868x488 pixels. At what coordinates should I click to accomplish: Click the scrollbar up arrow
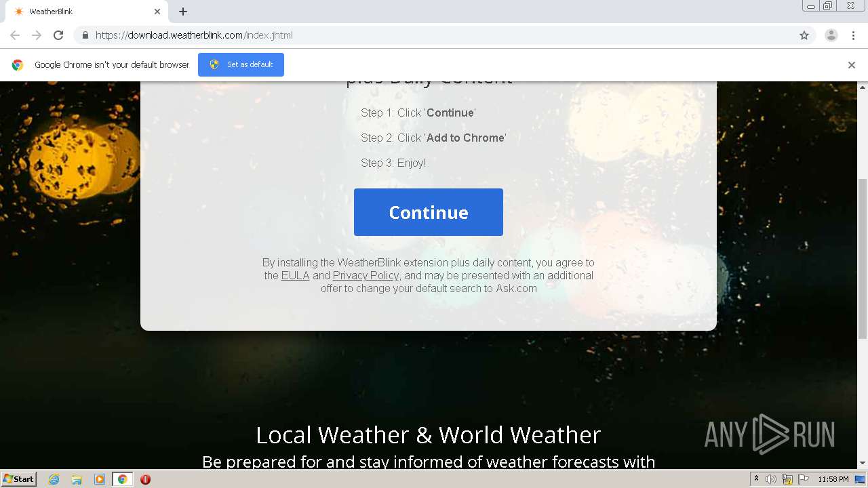[x=863, y=87]
